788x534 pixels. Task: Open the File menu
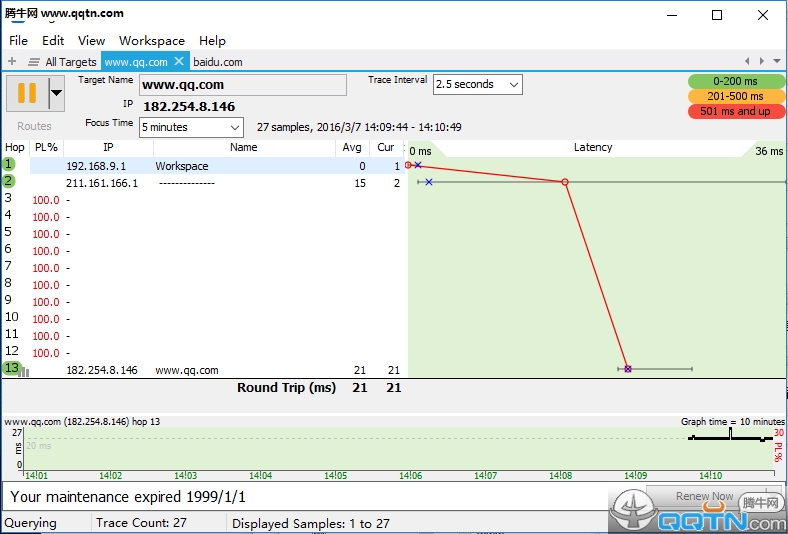(19, 41)
